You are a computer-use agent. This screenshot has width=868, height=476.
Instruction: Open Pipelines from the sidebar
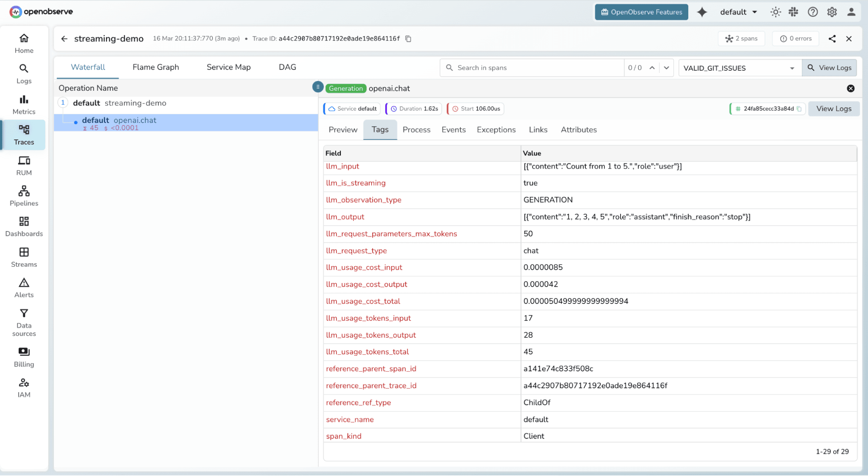pyautogui.click(x=24, y=195)
